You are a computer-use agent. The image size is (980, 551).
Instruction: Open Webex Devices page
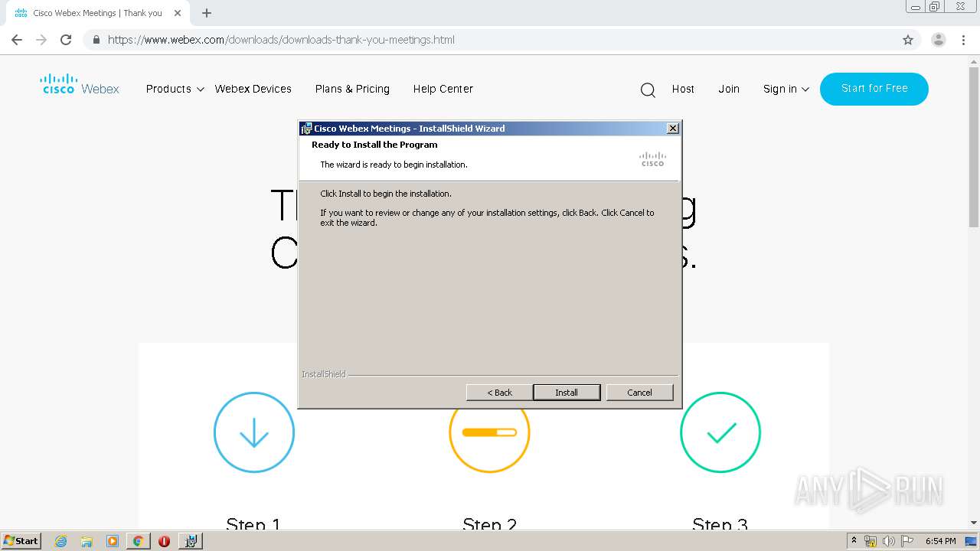click(253, 89)
